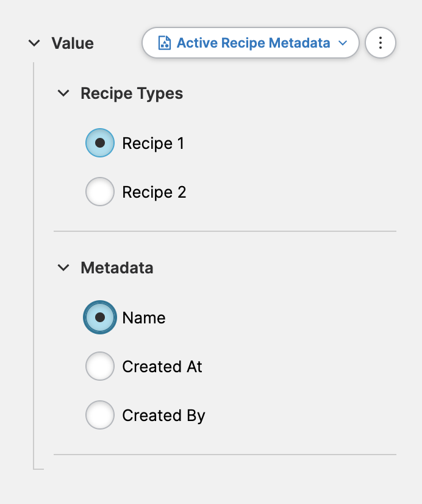Open the Active Recipe Metadata dropdown label
422x504 pixels.
coord(253,43)
